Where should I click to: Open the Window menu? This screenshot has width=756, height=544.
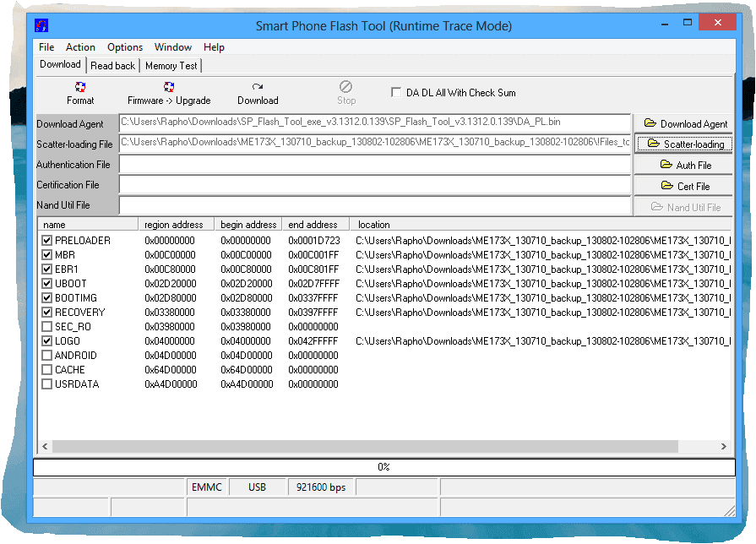coord(173,47)
